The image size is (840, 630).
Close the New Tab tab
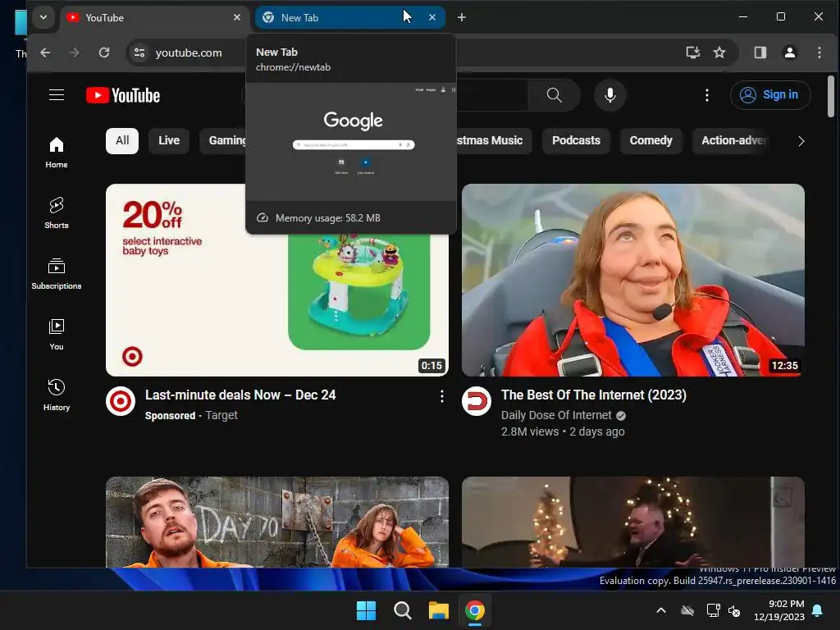(432, 18)
